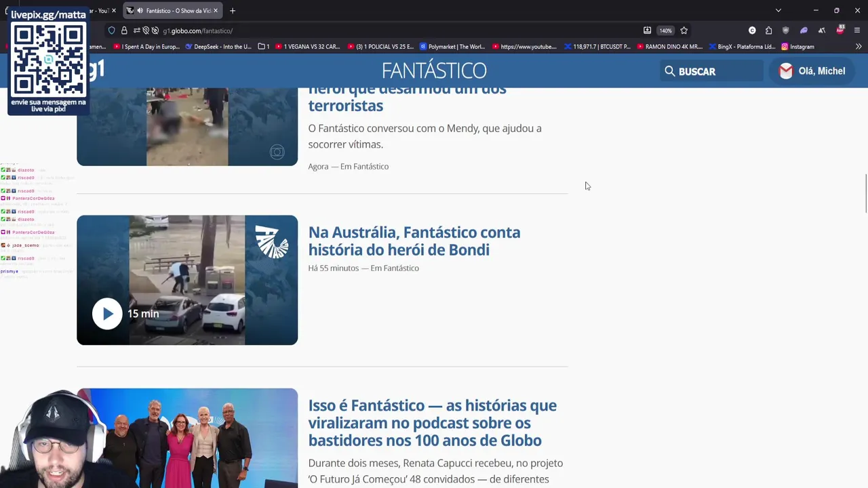The width and height of the screenshot is (868, 488).
Task: Click the magnifying glass search icon
Action: point(670,71)
